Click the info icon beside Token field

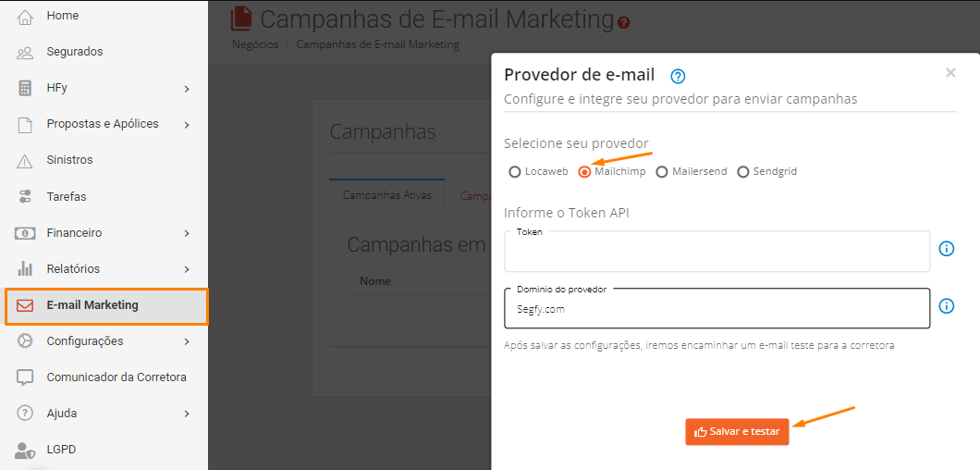(947, 249)
